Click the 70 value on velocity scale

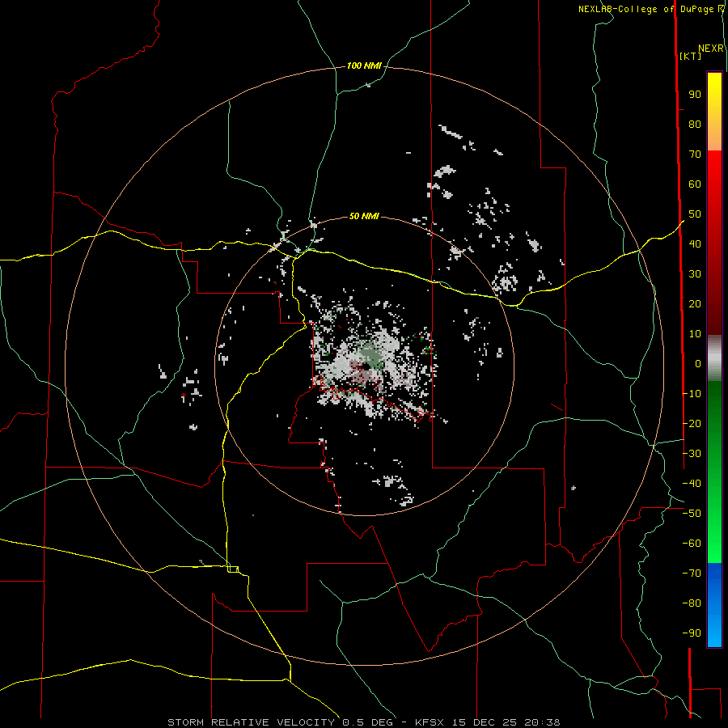(695, 154)
